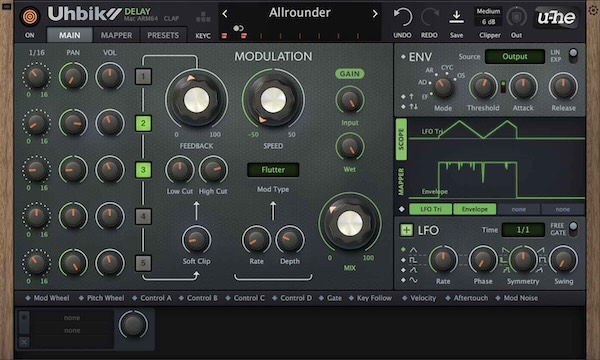Disable delay tap 3
Viewport: 600px width, 360px height.
click(143, 170)
